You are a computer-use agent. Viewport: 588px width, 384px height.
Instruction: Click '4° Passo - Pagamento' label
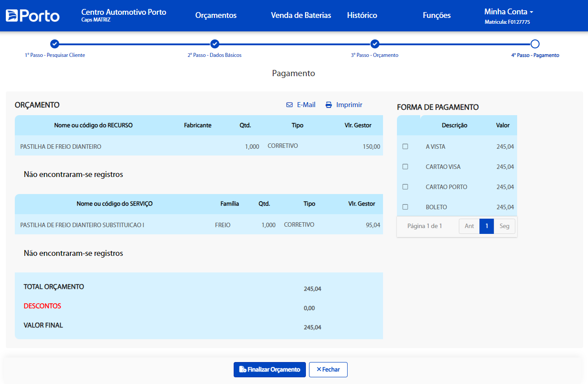pyautogui.click(x=535, y=55)
